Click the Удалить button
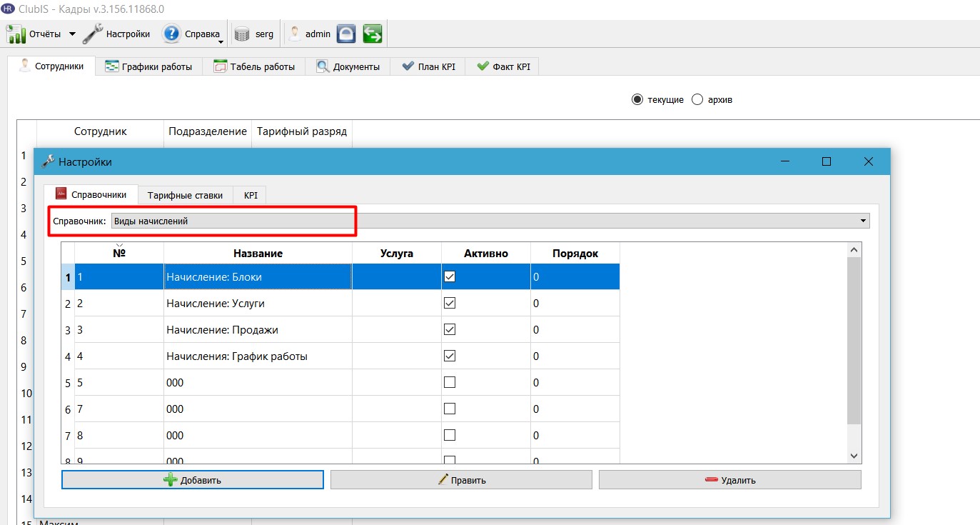 (x=730, y=480)
